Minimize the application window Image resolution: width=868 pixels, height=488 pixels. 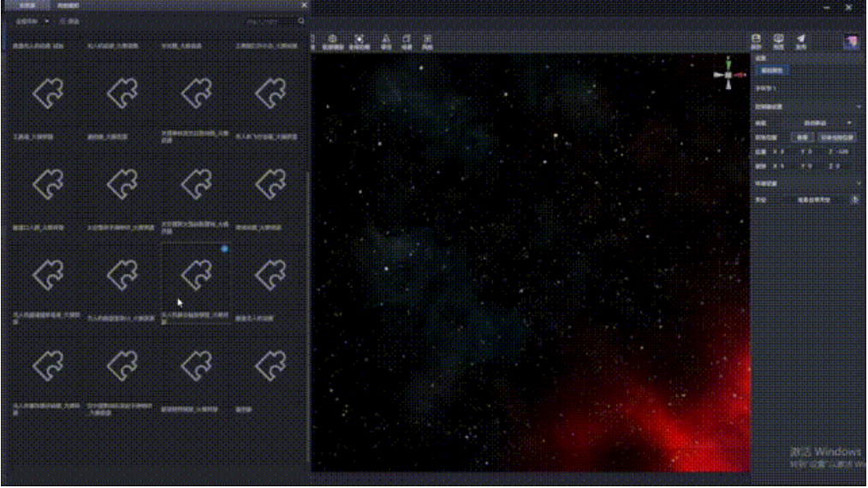(826, 8)
